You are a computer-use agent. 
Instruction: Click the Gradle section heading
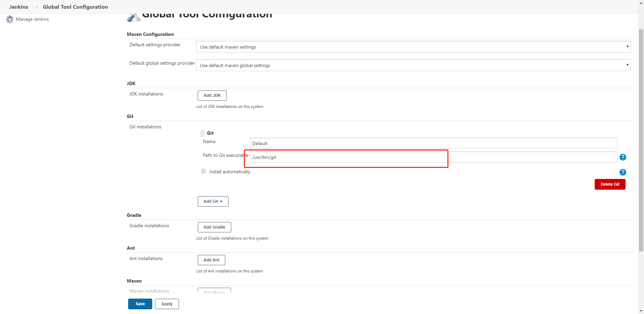(x=134, y=215)
